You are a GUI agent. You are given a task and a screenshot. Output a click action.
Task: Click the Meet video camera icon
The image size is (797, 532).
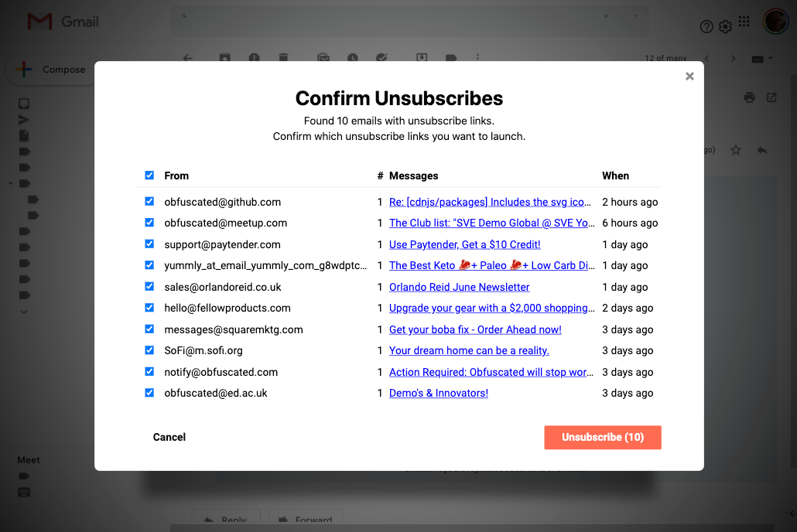pos(24,476)
